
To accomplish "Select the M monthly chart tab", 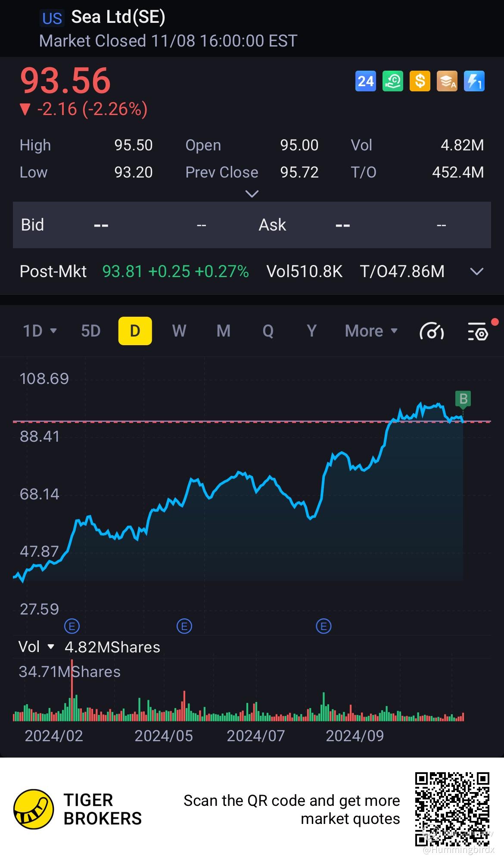I will click(x=223, y=331).
